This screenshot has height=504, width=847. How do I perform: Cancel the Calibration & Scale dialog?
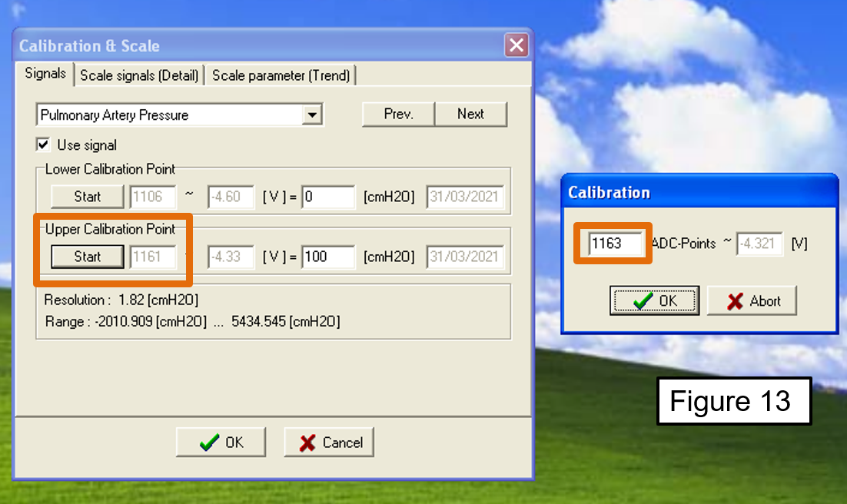(329, 443)
